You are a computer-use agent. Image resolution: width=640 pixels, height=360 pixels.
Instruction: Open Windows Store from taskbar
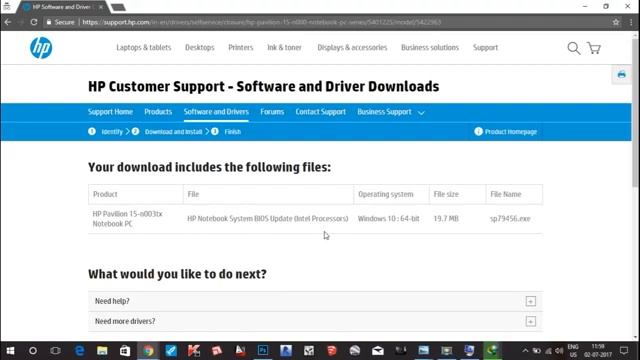click(125, 351)
